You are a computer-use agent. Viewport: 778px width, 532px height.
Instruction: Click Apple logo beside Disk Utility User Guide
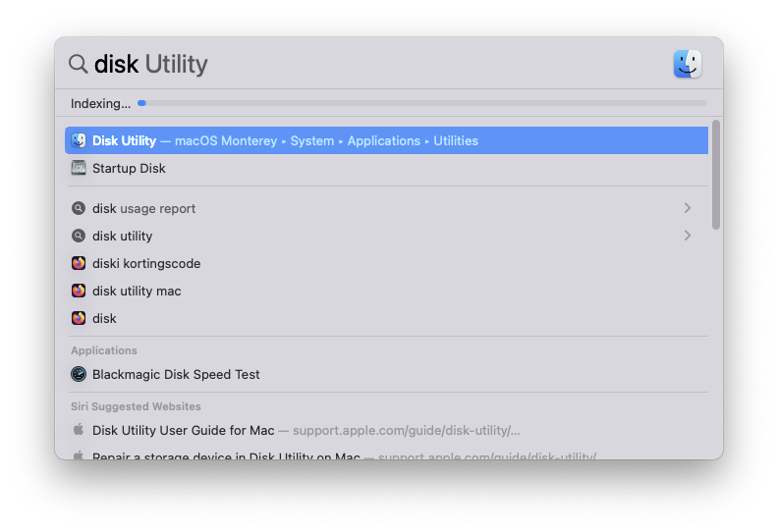click(79, 429)
